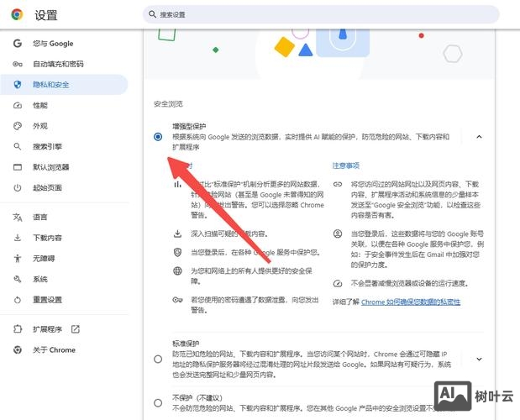The height and width of the screenshot is (420, 520).
Task: Open Chrome 如何确保您数据的私密性 link
Action: pos(411,302)
